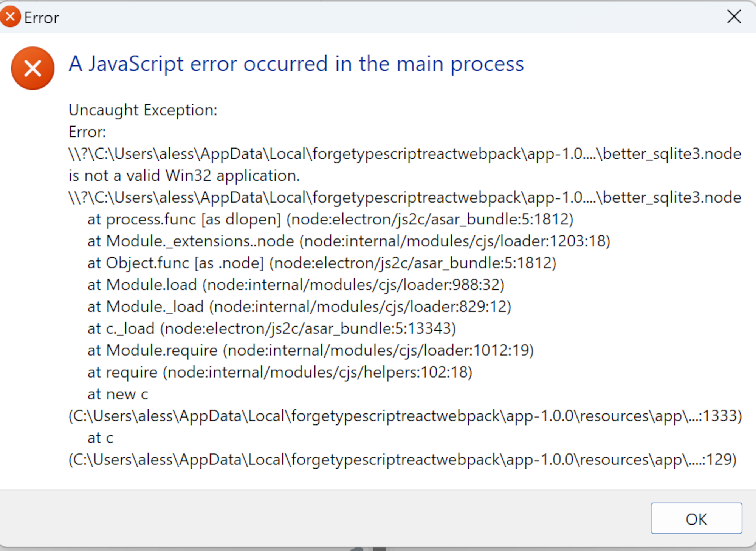Click the dialog's warning indicator icon

coord(33,68)
